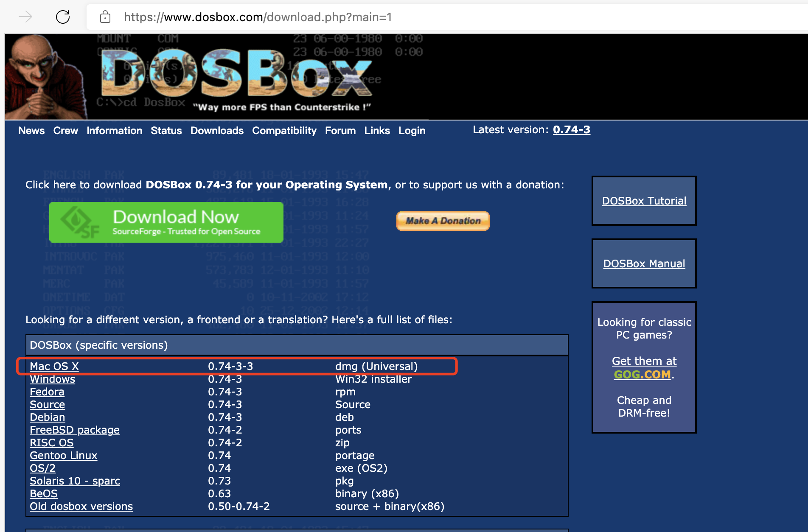Open the DOSBox Tutorial link
The height and width of the screenshot is (532, 808).
(644, 201)
